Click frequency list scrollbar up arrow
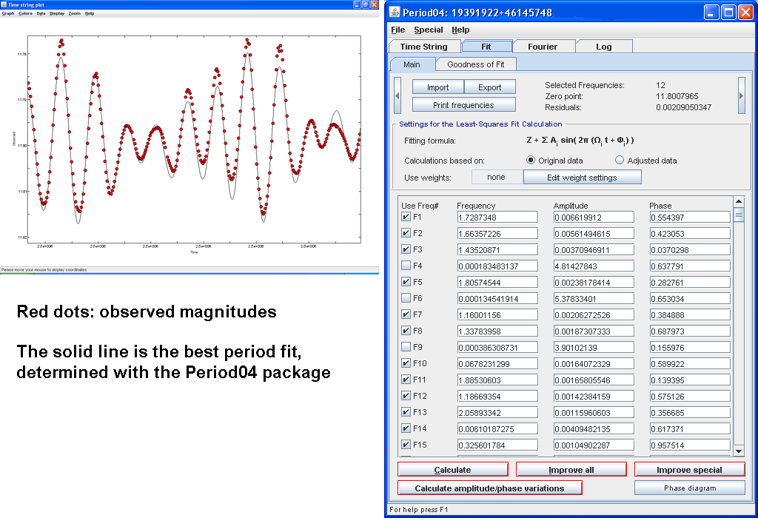 739,201
